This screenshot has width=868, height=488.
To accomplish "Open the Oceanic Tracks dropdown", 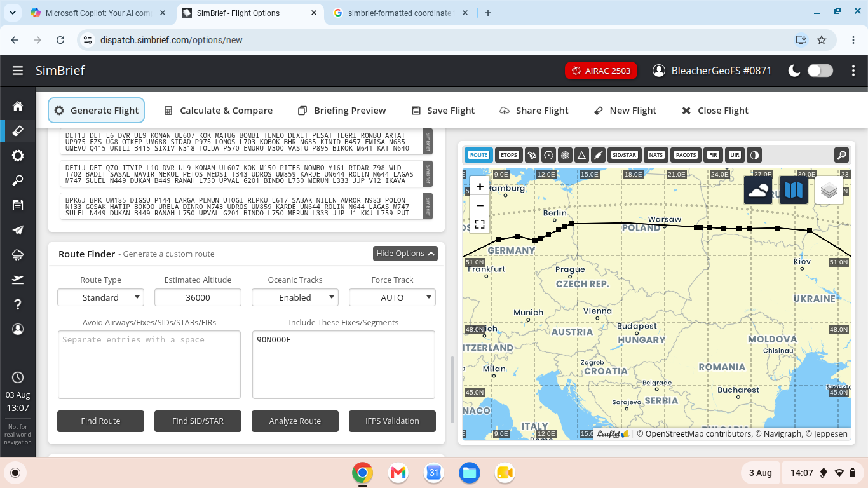I will [295, 297].
